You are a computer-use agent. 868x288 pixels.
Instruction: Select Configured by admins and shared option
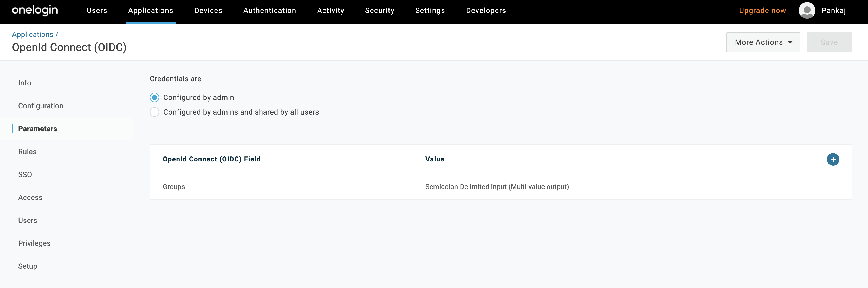tap(154, 112)
